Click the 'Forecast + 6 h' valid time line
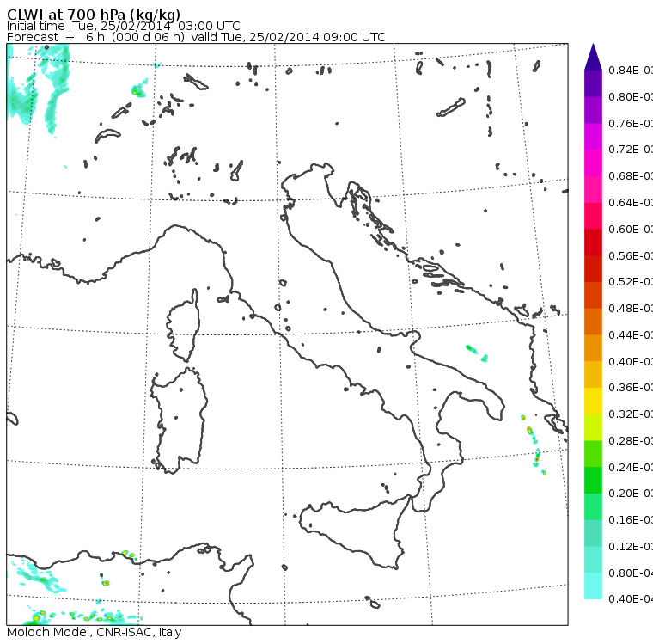This screenshot has height=644, width=653. 196,37
